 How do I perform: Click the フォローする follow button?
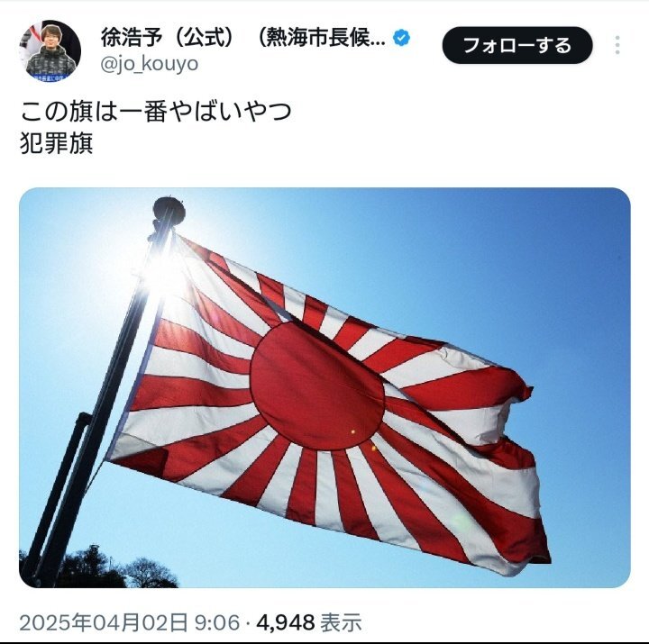tap(517, 45)
